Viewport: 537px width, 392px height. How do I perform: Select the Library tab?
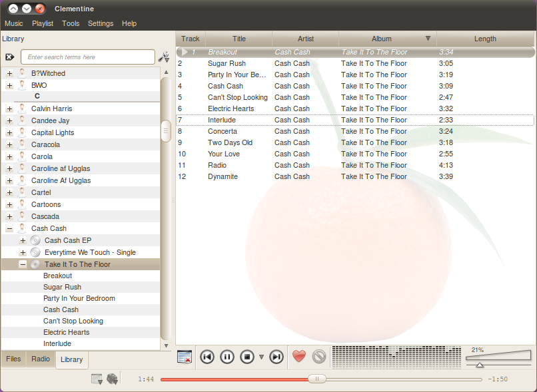point(71,359)
